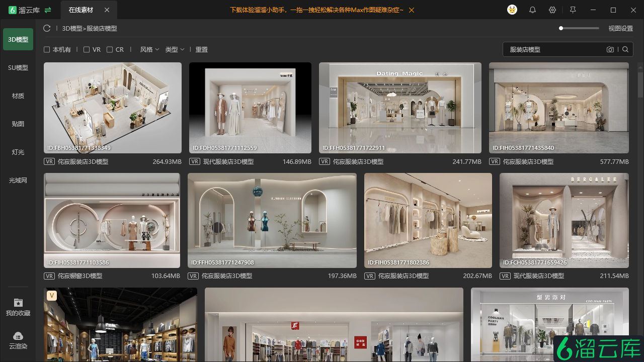Image resolution: width=644 pixels, height=362 pixels.
Task: Click the green switch arrows icon beside 溜云库
Action: [48, 10]
